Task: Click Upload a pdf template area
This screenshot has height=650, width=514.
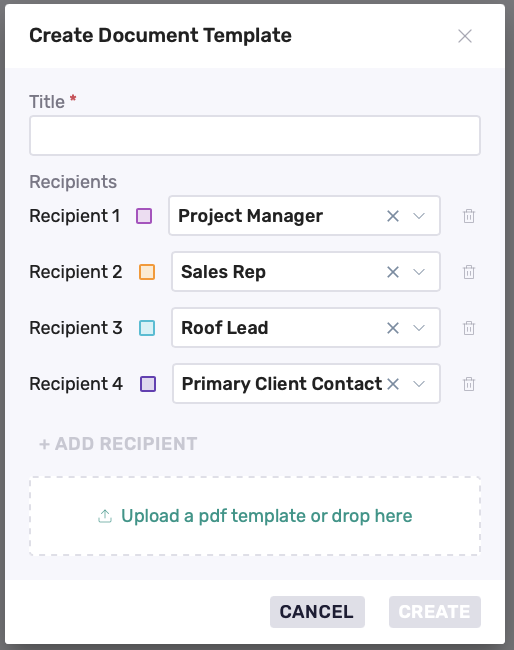Action: point(255,516)
